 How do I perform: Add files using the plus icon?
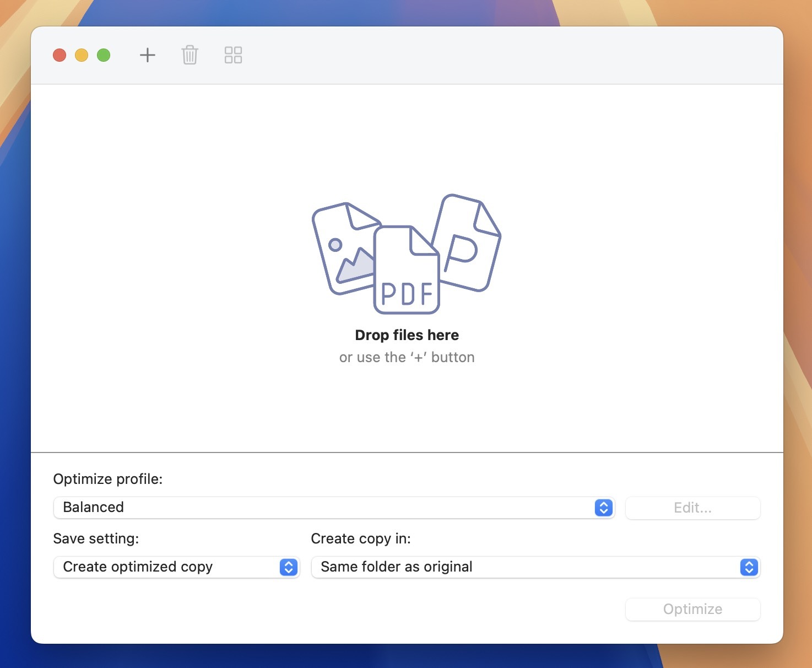[x=147, y=55]
